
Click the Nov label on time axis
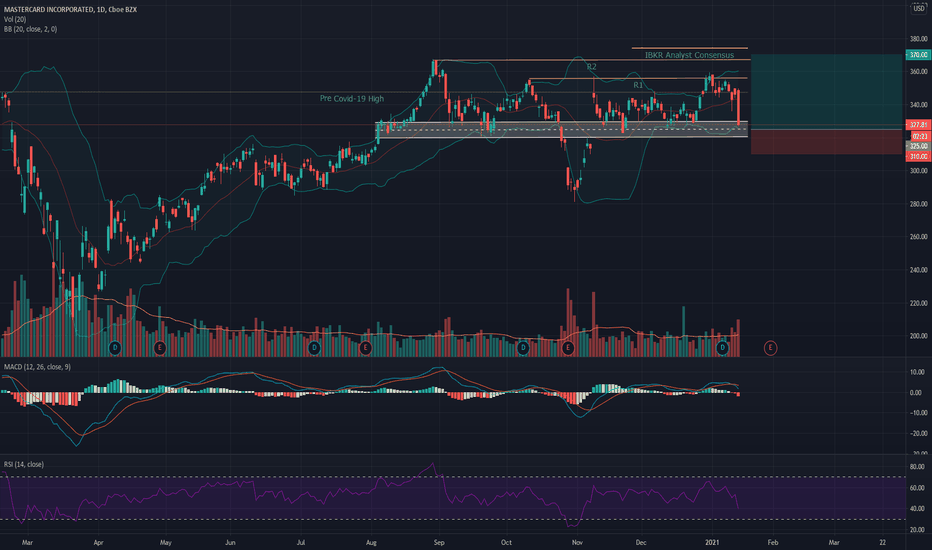click(x=577, y=542)
